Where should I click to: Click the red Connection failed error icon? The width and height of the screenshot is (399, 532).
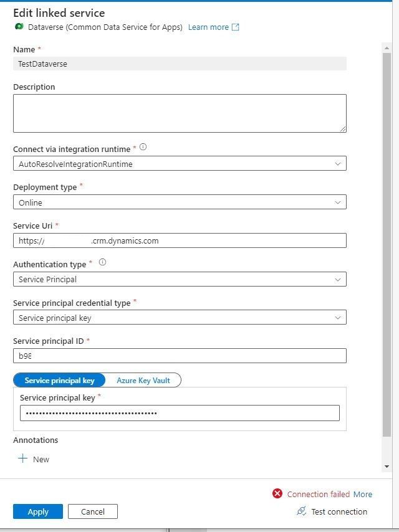click(277, 493)
